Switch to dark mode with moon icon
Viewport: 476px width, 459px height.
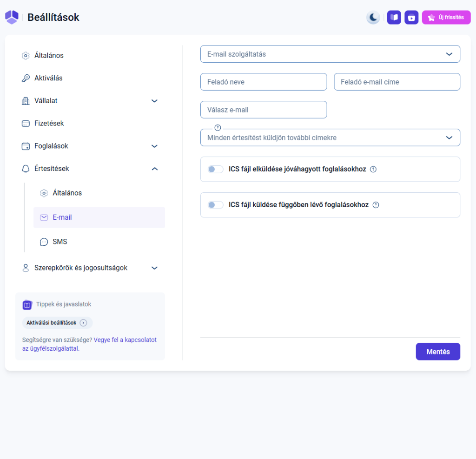pos(373,18)
